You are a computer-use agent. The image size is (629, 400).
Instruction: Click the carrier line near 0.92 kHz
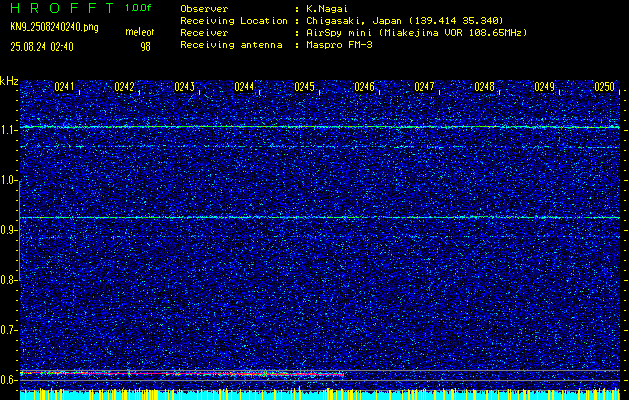(320, 217)
